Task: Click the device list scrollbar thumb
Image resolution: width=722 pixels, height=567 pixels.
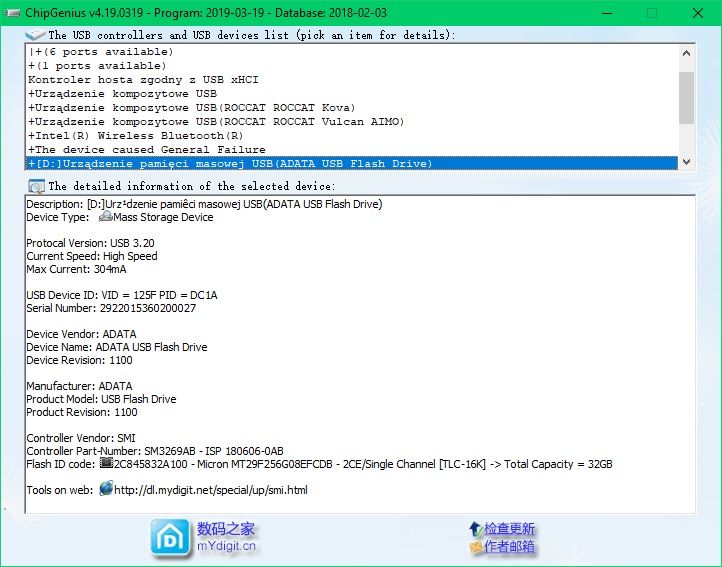Action: [686, 98]
